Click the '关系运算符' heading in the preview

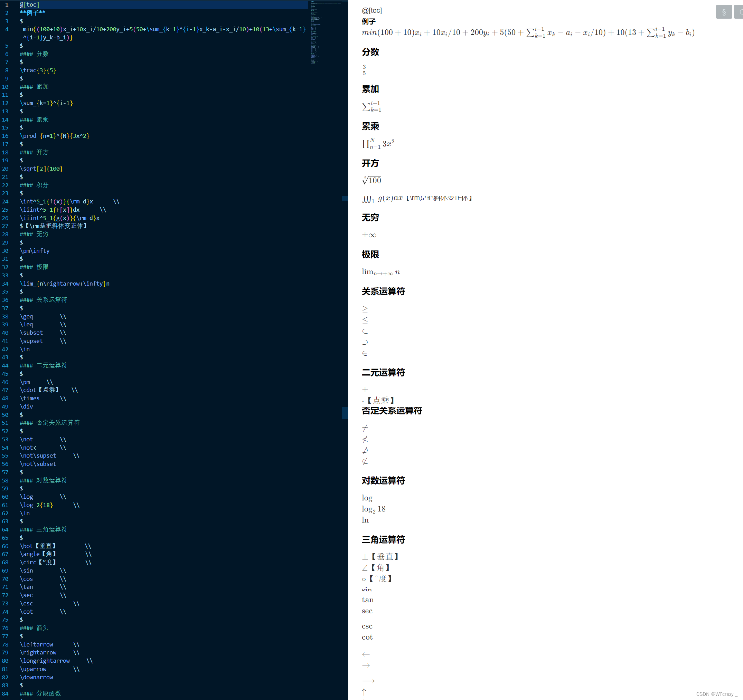click(384, 291)
